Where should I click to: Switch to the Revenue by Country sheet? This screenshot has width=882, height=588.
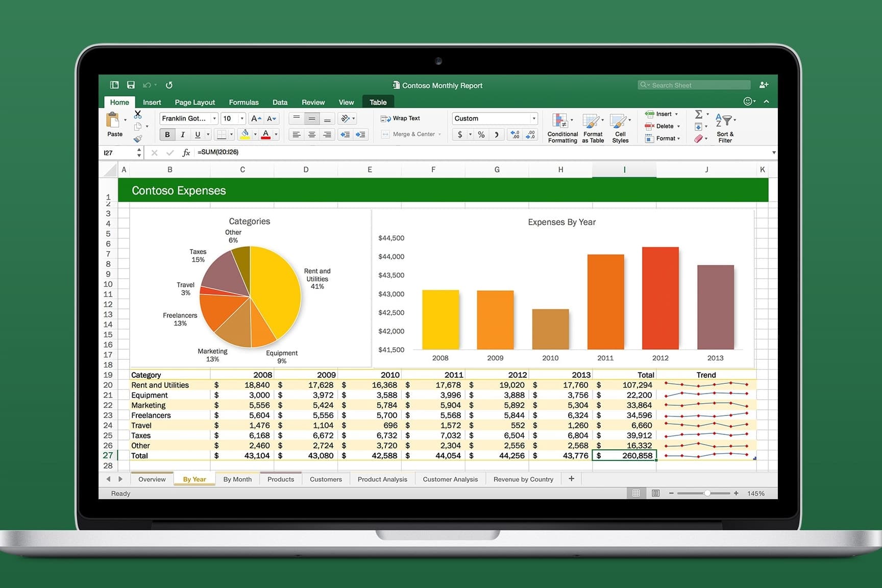point(523,479)
